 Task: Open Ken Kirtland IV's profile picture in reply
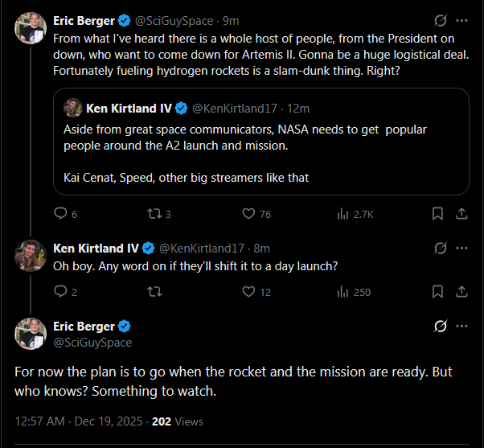(31, 255)
